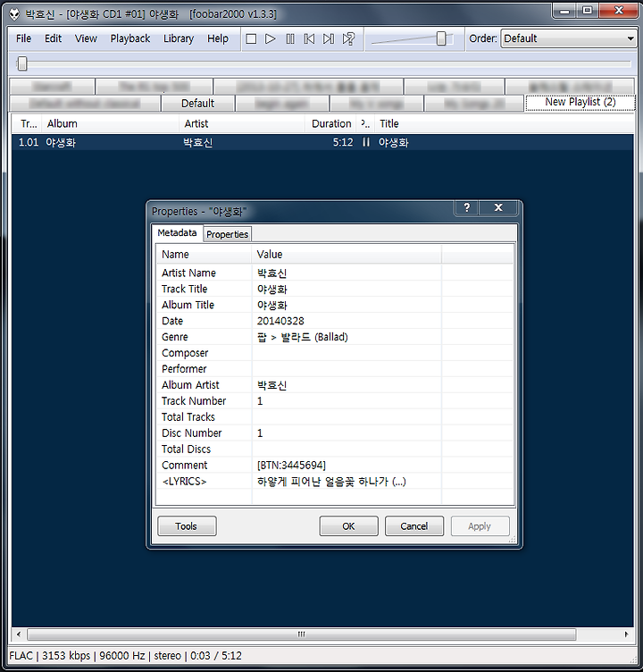Play a random track
Viewport: 643px width, 672px height.
(348, 39)
